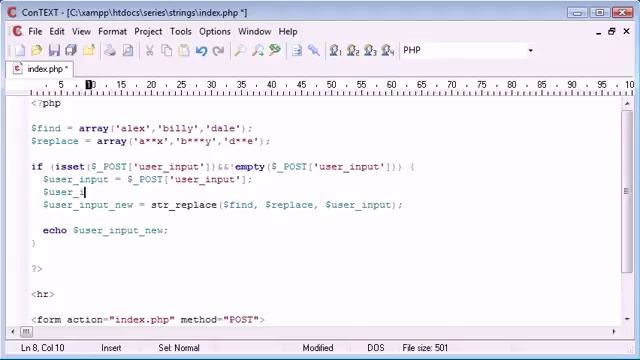Click the horizontal scrollbar thumb
The width and height of the screenshot is (640, 360).
[x=26, y=332]
